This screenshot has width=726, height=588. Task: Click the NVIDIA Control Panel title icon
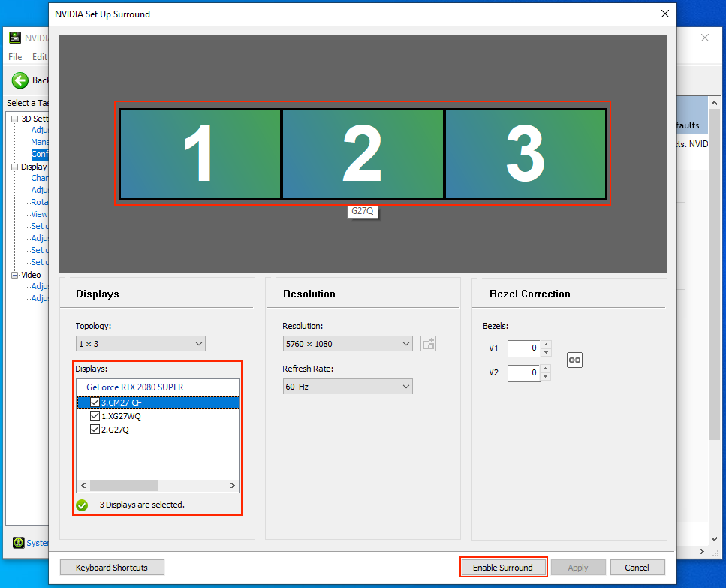click(15, 38)
